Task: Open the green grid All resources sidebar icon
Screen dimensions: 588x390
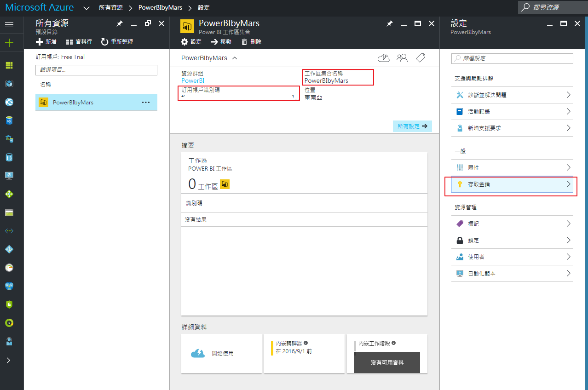Action: click(x=9, y=65)
